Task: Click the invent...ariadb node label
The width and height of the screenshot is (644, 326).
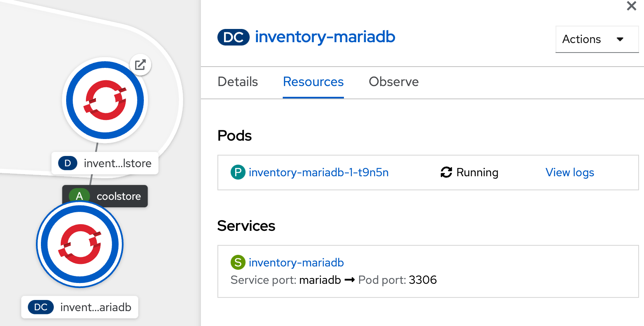Action: [x=80, y=307]
